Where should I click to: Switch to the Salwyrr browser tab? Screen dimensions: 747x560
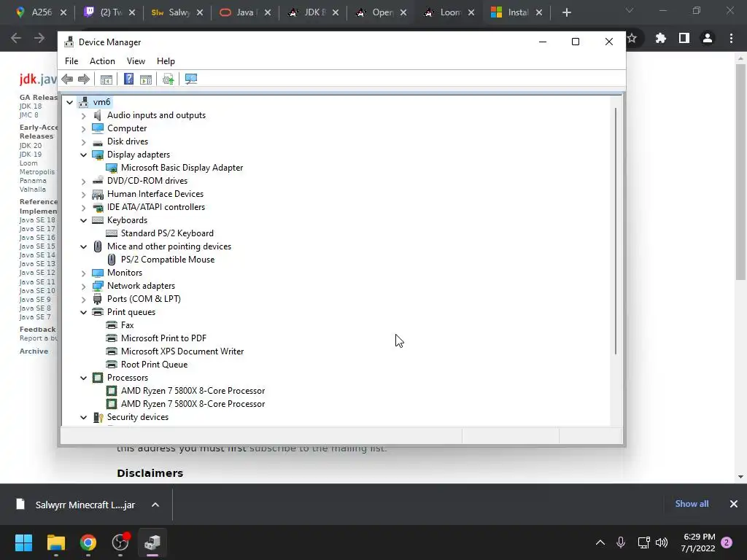point(177,12)
